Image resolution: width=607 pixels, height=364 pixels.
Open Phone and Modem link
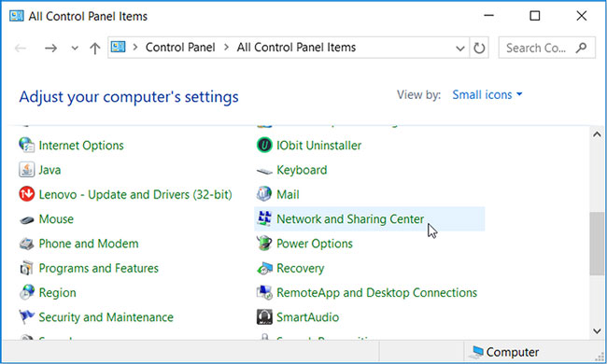coord(89,244)
